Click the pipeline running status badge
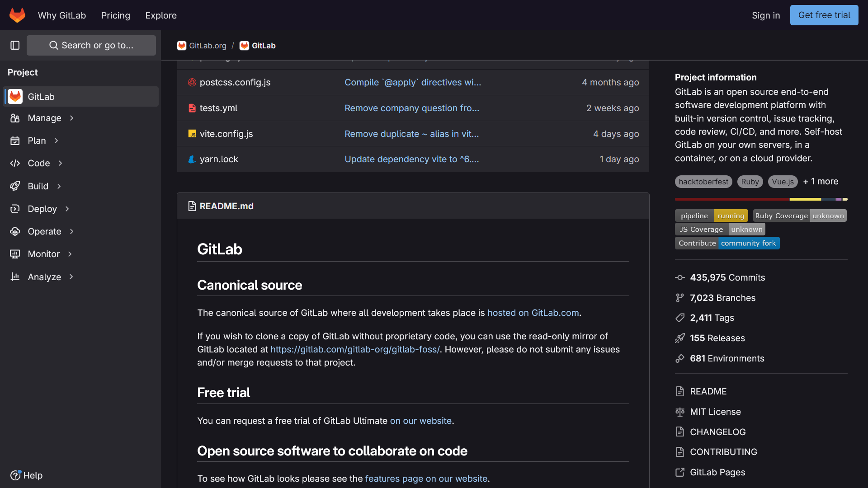Screen dimensions: 868x488 click(712, 216)
